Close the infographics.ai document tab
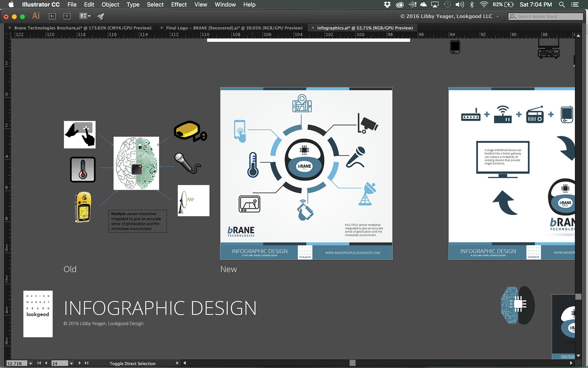The image size is (588, 368). point(313,28)
